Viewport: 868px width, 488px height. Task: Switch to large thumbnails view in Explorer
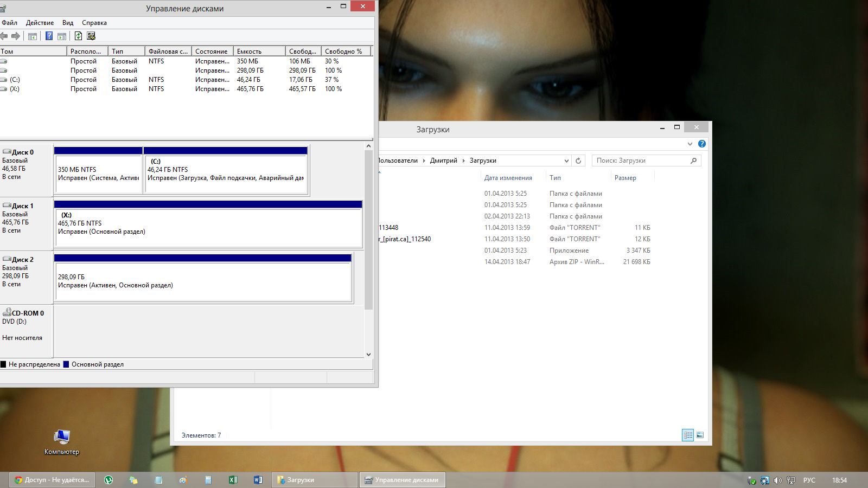click(x=700, y=435)
